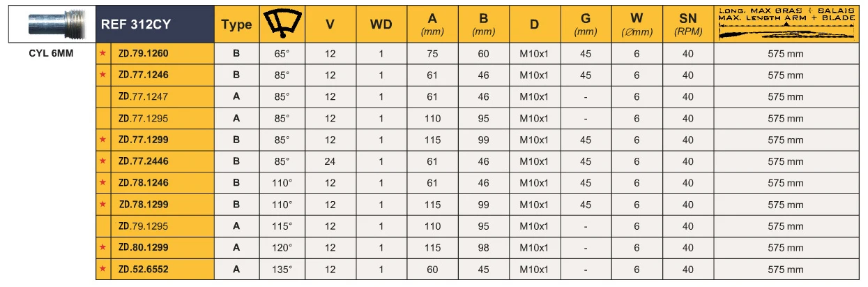
Task: Click the 135° angle cell
Action: tap(282, 270)
